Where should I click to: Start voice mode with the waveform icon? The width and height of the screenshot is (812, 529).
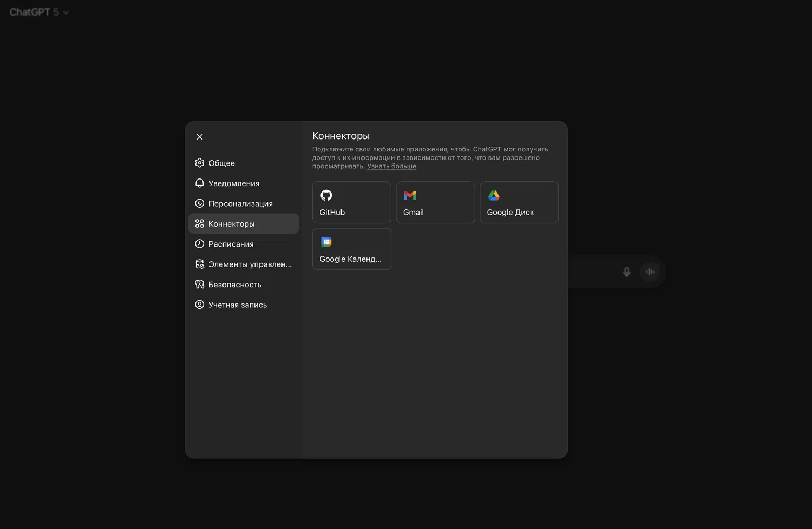pos(651,272)
